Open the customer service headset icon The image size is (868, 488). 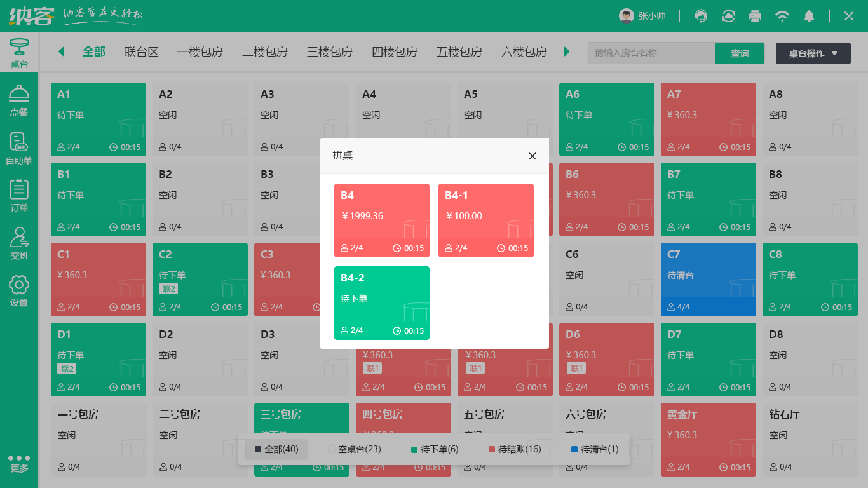click(x=701, y=16)
